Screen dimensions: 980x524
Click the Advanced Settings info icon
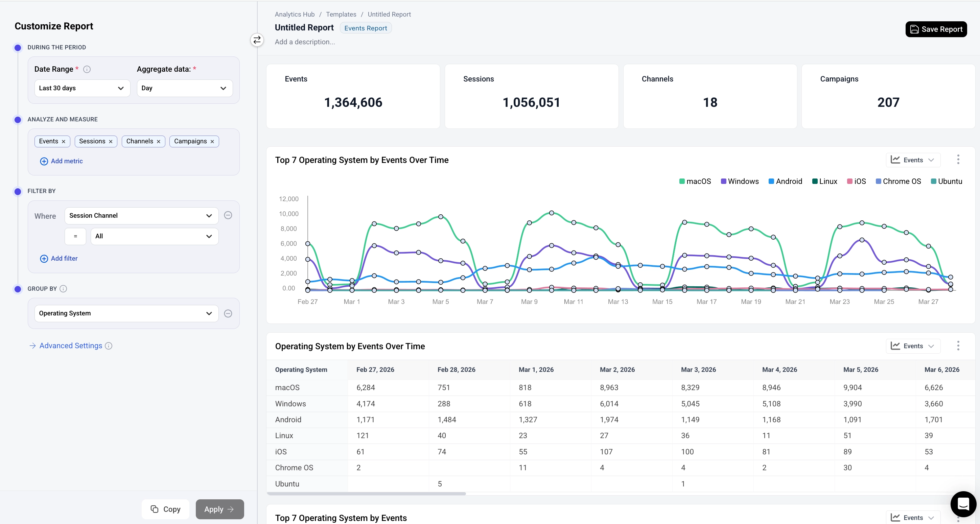click(x=109, y=346)
